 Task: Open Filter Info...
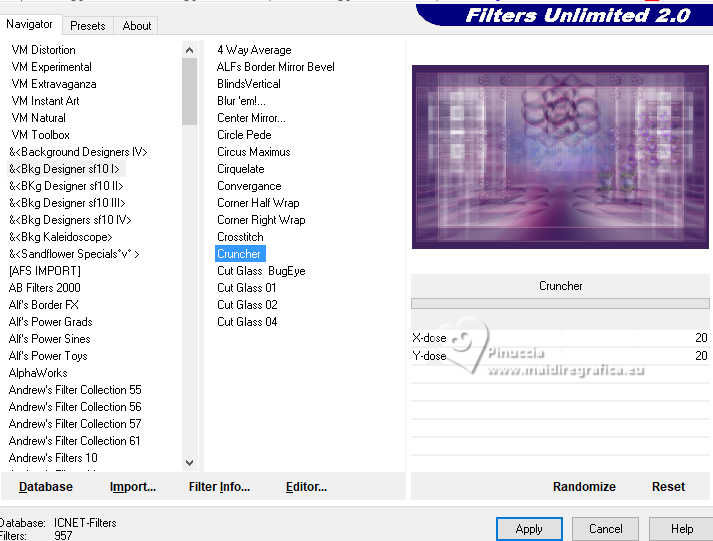219,486
